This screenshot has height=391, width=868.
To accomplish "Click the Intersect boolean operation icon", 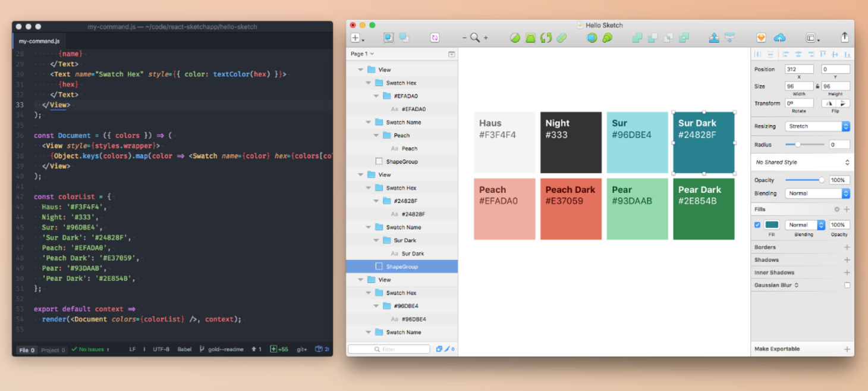I will [x=668, y=37].
